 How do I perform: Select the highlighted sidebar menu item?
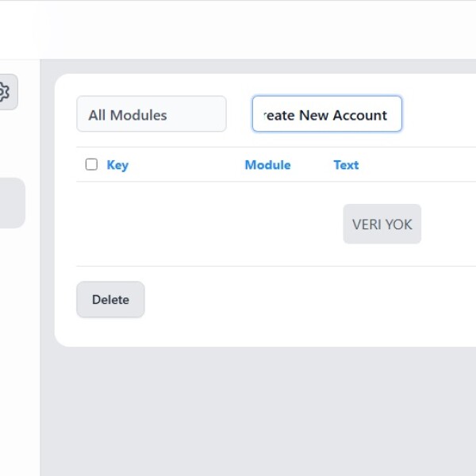click(x=12, y=203)
